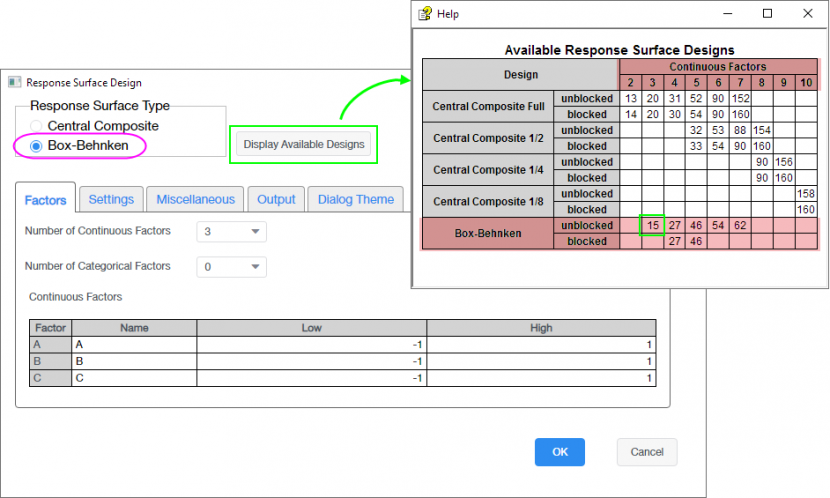Go to the Output tab
This screenshot has height=498, width=830.
click(x=276, y=199)
